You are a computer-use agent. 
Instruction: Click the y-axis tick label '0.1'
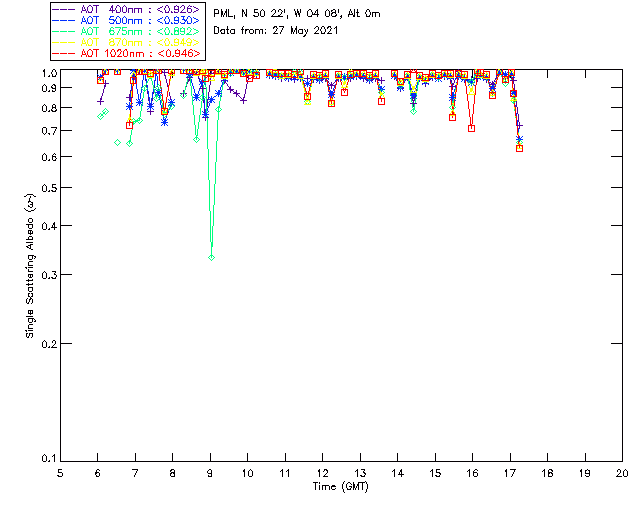(x=49, y=459)
